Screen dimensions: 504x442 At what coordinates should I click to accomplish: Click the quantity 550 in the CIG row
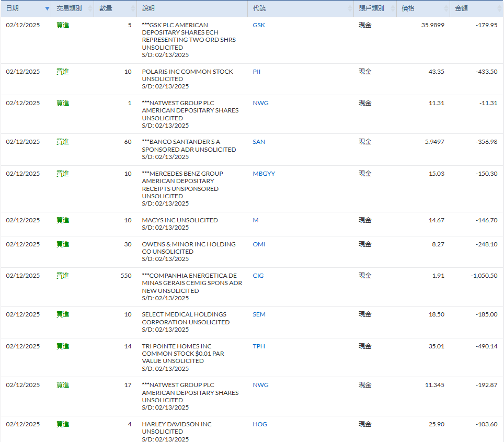click(126, 276)
